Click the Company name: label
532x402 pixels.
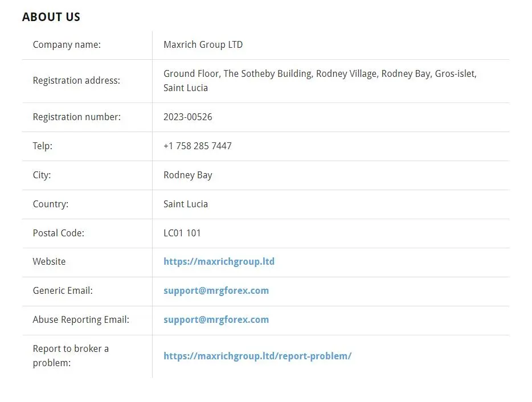point(67,45)
